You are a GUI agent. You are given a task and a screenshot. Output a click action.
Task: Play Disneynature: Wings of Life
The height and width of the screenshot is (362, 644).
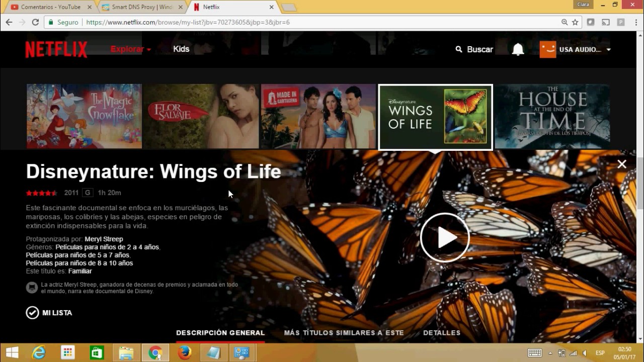click(x=445, y=238)
